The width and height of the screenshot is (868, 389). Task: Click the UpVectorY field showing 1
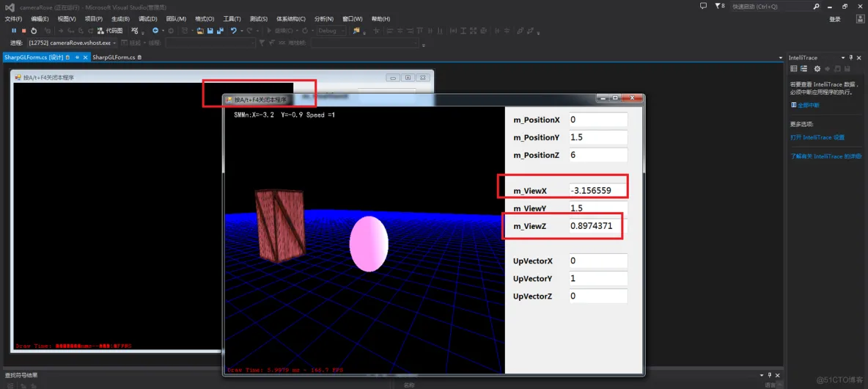(x=598, y=278)
